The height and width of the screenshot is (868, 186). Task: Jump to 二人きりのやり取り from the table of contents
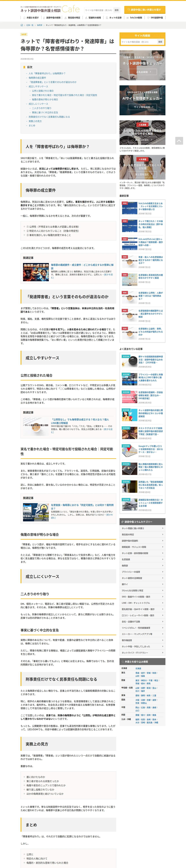tap(42, 108)
